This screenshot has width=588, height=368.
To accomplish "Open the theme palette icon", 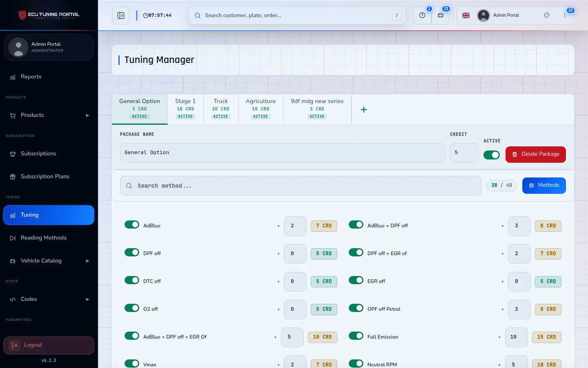I will coord(547,15).
